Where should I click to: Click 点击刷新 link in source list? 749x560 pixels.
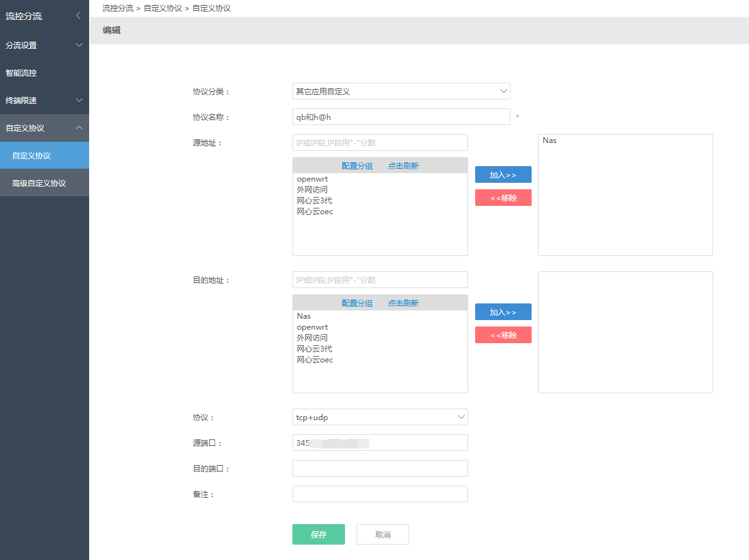(x=403, y=166)
